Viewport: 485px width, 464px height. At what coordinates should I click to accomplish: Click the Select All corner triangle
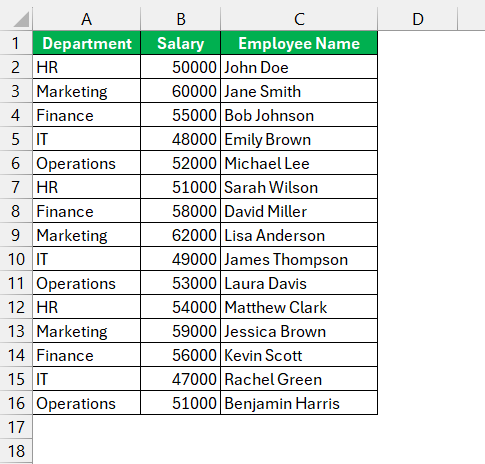tap(21, 19)
